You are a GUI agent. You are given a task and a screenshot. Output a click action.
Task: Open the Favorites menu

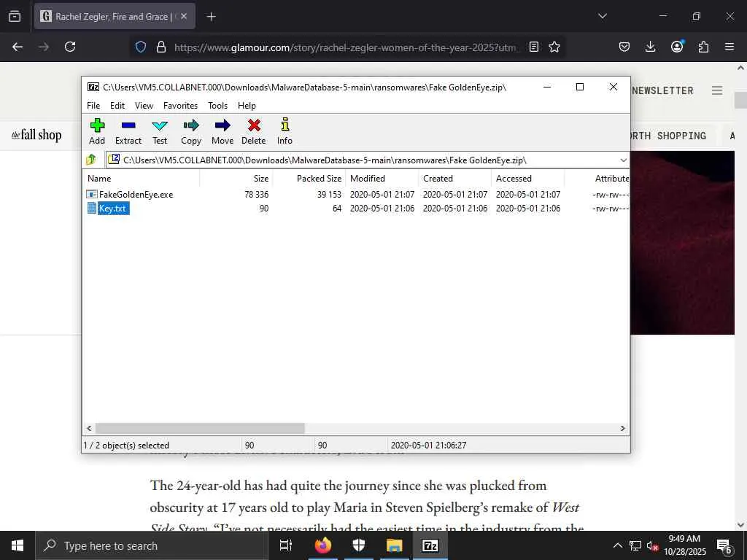click(x=180, y=106)
